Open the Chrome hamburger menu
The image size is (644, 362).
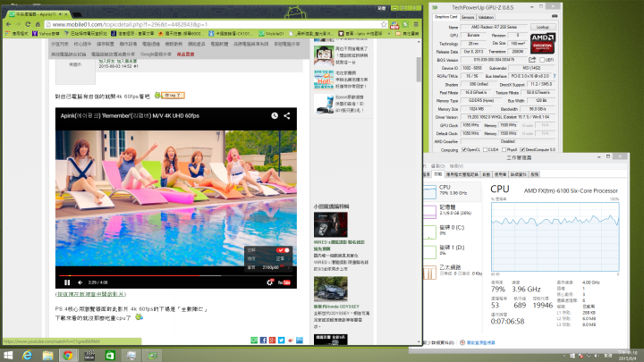[x=416, y=25]
